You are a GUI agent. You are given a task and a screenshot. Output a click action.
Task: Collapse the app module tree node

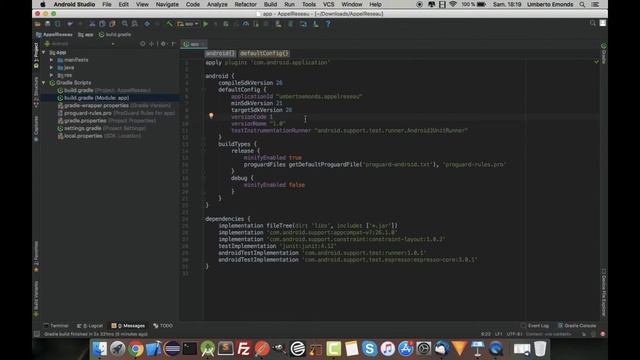[44, 52]
